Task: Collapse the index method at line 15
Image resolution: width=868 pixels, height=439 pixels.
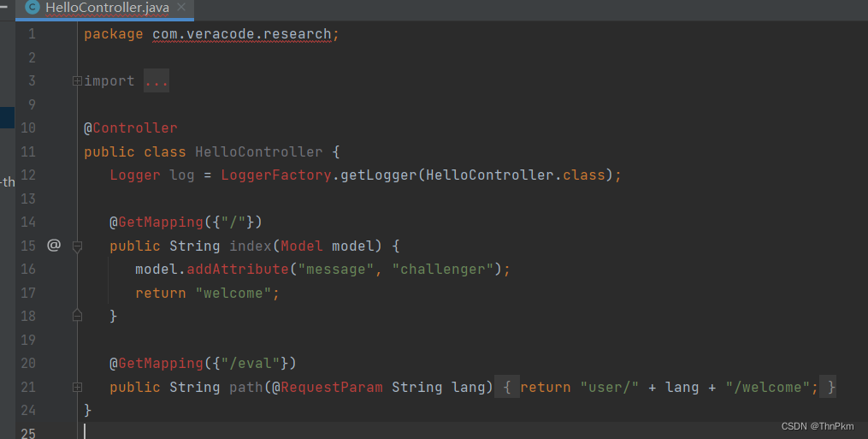Action: click(x=77, y=246)
